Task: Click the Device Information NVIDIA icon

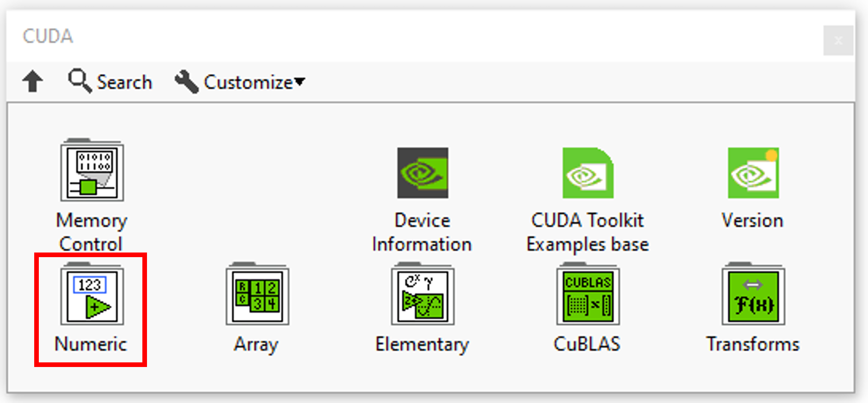Action: 422,173
